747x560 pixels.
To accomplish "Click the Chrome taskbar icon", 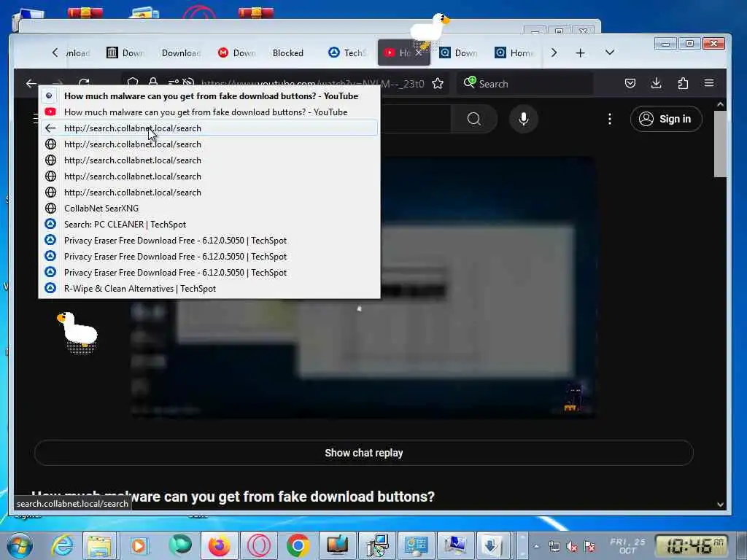I will point(298,545).
